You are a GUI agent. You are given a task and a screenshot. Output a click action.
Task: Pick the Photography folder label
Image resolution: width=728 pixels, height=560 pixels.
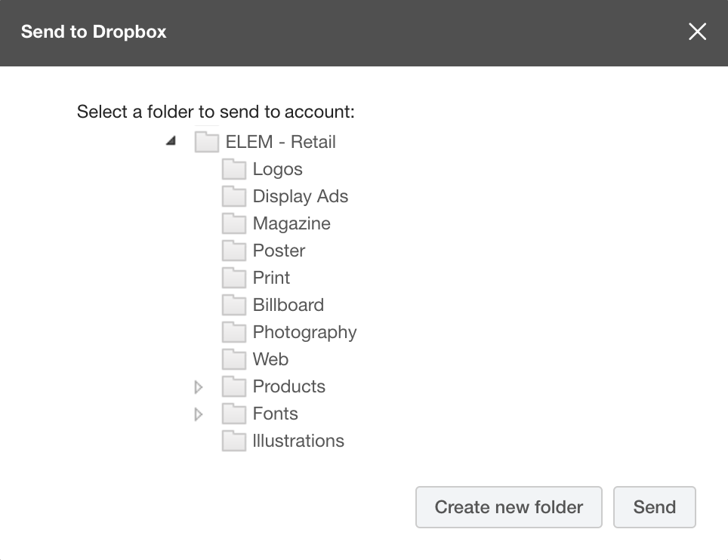304,333
